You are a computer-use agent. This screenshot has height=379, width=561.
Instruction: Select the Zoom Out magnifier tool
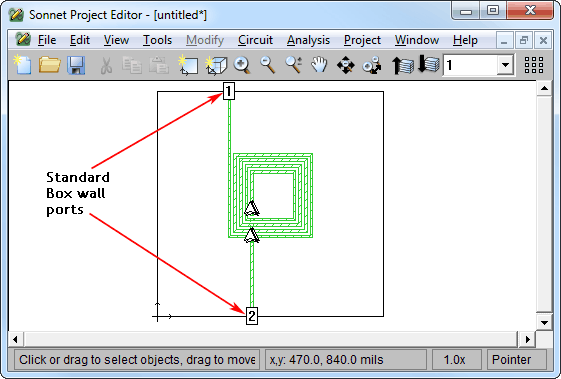(268, 65)
